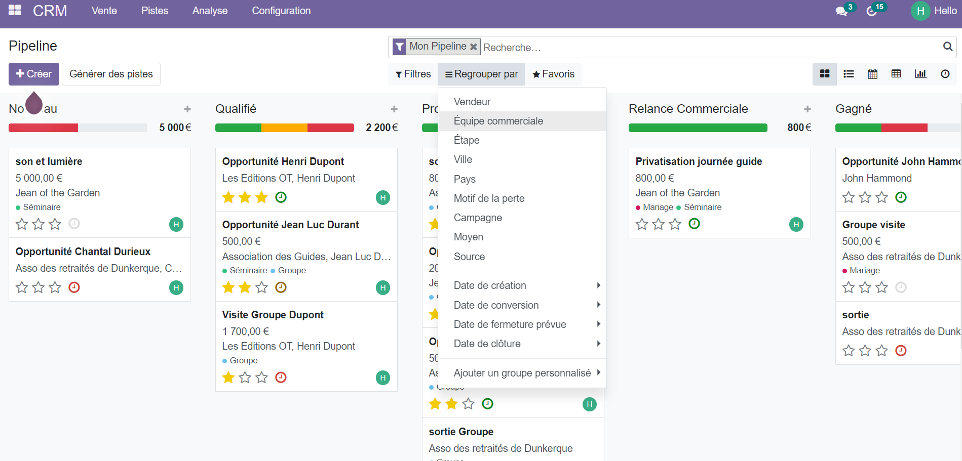Open red activity clock on sortie card in Gagné
Viewport: 962px width, 461px height.
tap(901, 351)
